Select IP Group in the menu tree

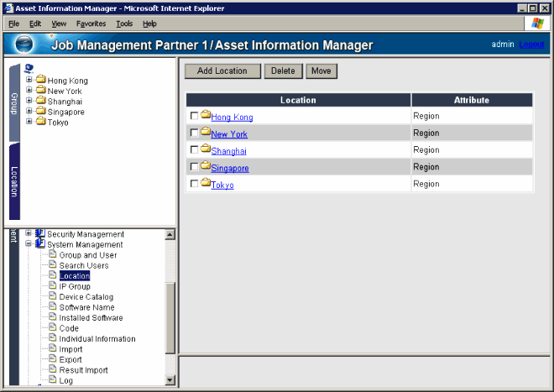74,286
